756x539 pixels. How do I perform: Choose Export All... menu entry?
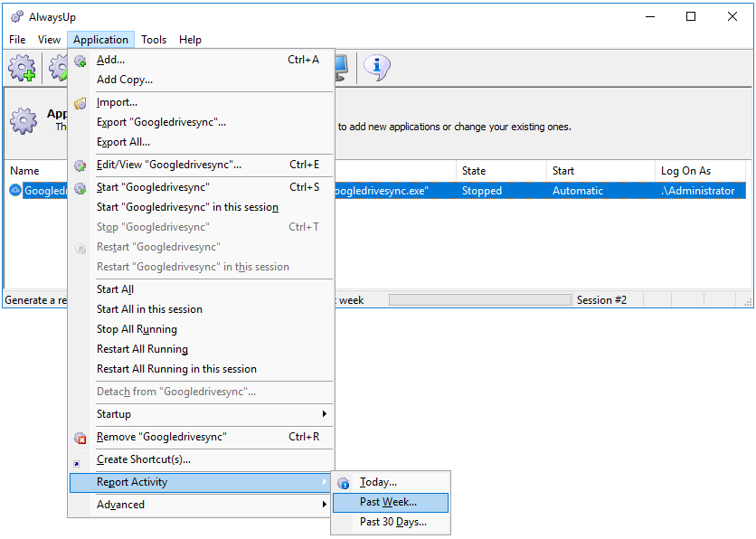click(x=201, y=142)
